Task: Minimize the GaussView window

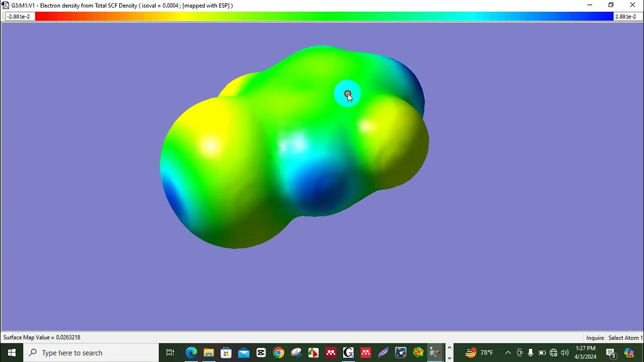Action: (x=590, y=5)
